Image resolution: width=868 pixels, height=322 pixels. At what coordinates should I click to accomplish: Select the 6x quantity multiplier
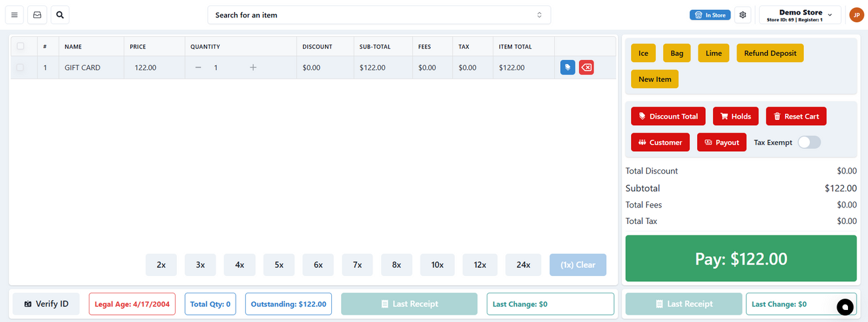(x=318, y=265)
